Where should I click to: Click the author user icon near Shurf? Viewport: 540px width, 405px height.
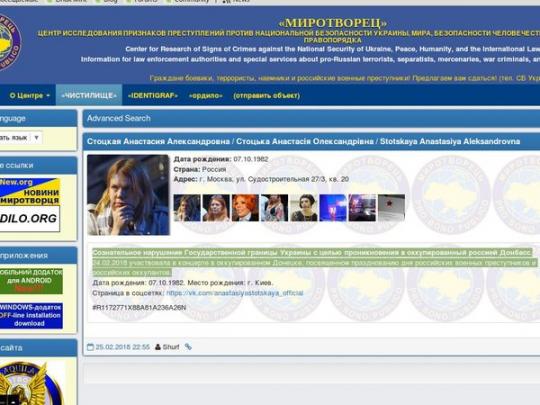click(158, 347)
